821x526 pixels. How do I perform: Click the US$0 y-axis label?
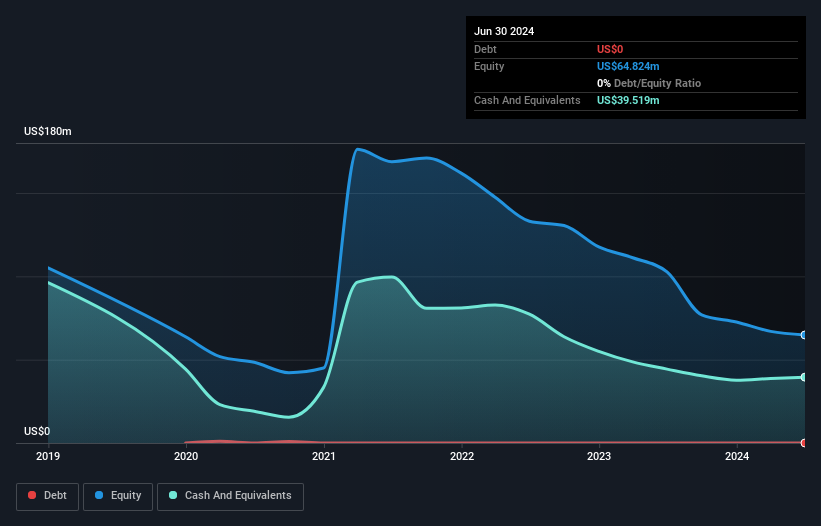(x=37, y=431)
